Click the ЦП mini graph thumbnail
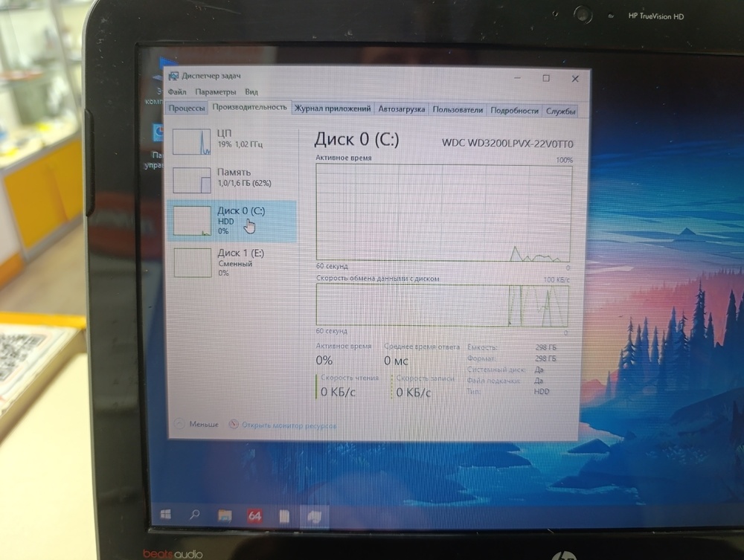The height and width of the screenshot is (560, 744). tap(192, 142)
